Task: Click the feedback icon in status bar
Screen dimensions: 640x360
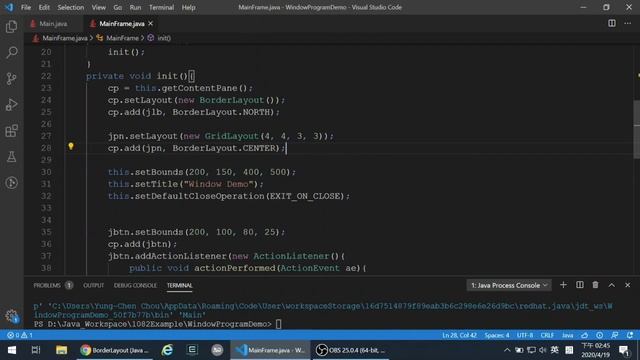Action: point(615,335)
